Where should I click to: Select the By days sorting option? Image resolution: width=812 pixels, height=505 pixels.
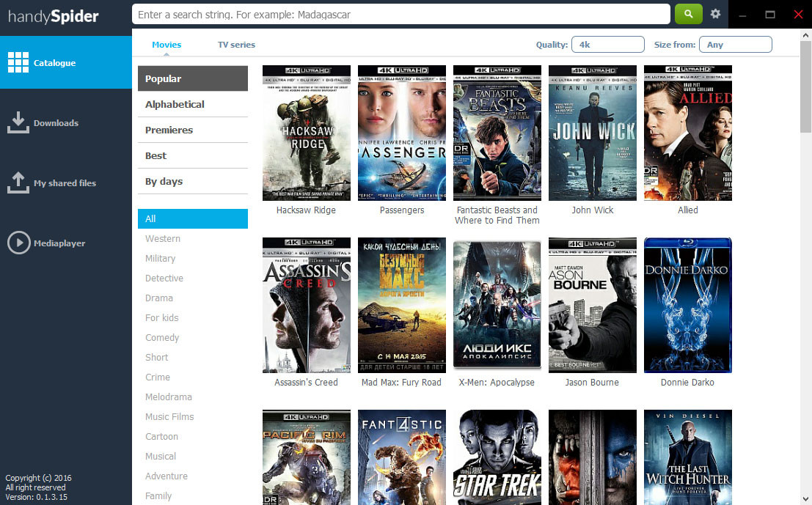193,182
